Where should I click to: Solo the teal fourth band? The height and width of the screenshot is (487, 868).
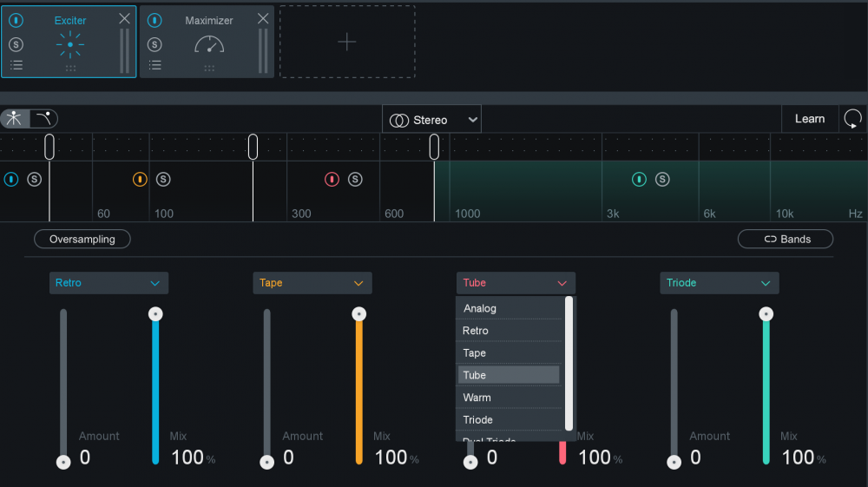click(662, 180)
